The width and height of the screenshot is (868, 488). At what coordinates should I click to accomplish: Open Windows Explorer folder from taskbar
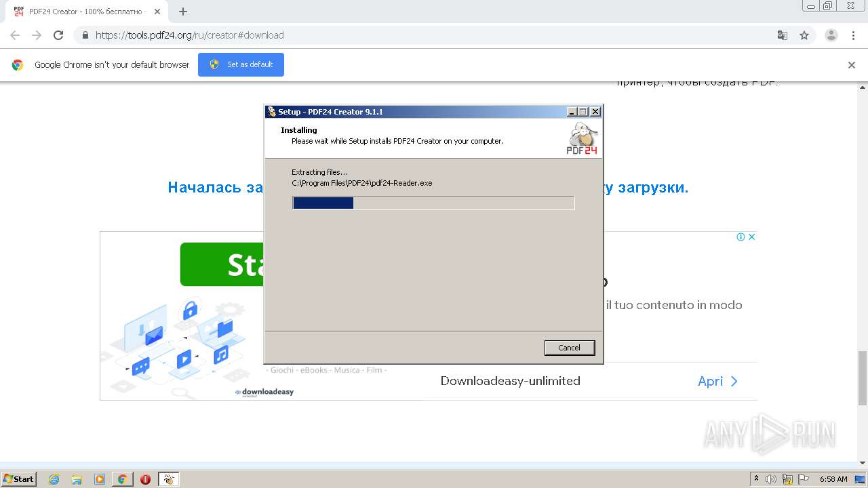pos(77,479)
